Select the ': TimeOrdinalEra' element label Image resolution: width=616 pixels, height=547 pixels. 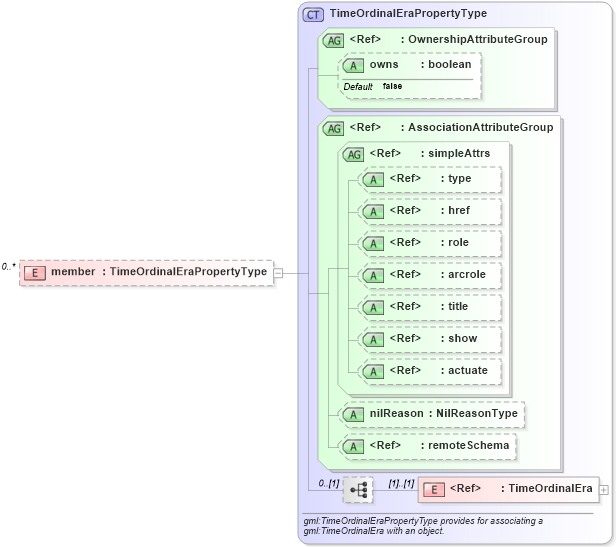pos(546,488)
